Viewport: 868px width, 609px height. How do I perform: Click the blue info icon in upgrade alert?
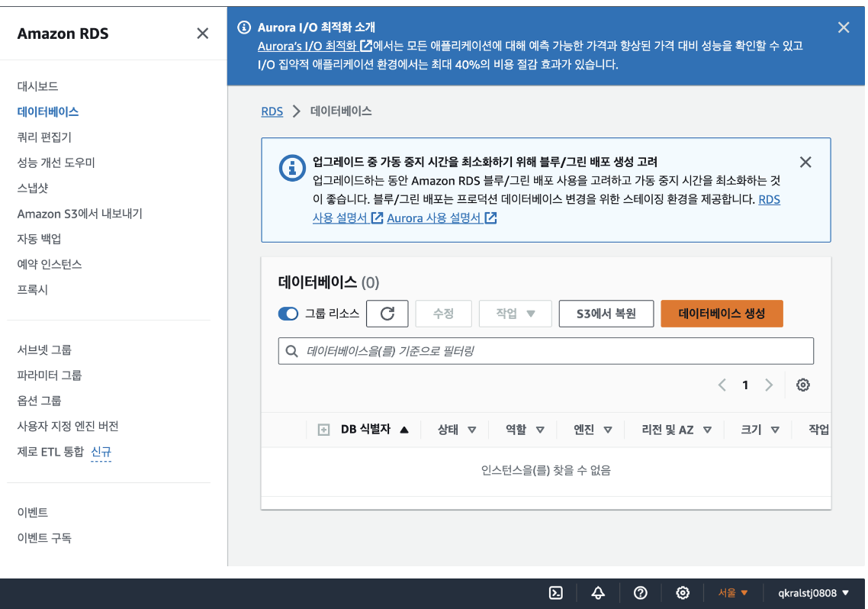click(x=292, y=167)
